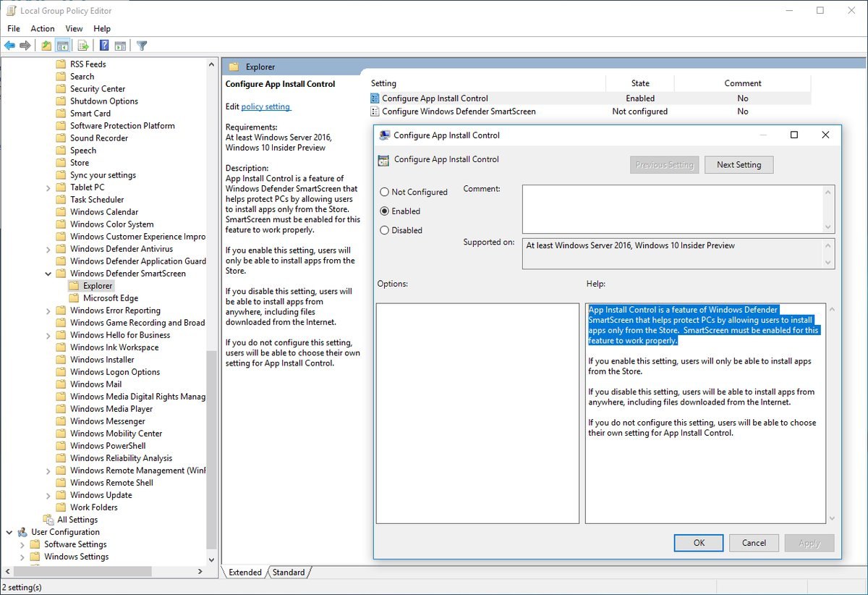Screen dimensions: 868x595
Task: Expand the Windows Hello for Business node
Action: 48,335
